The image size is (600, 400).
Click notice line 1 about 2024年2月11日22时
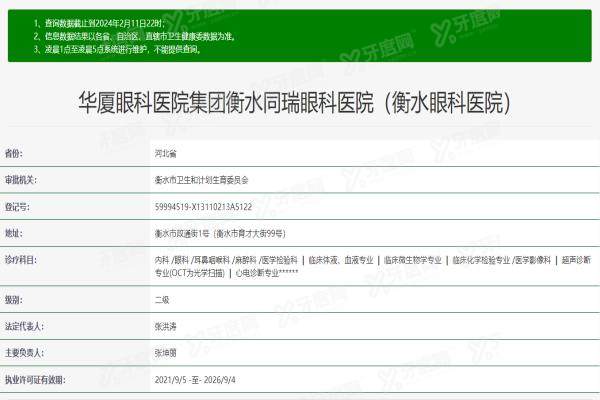coord(99,23)
